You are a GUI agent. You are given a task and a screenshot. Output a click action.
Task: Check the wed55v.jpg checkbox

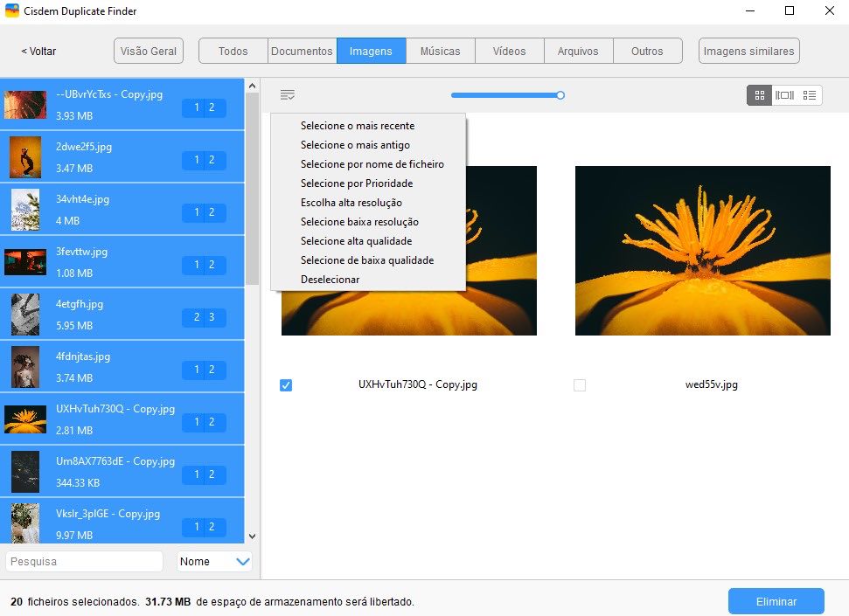pos(580,384)
